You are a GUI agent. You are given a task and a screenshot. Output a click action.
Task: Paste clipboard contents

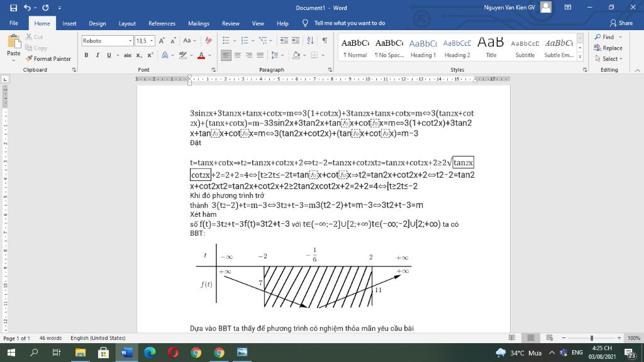pyautogui.click(x=14, y=45)
